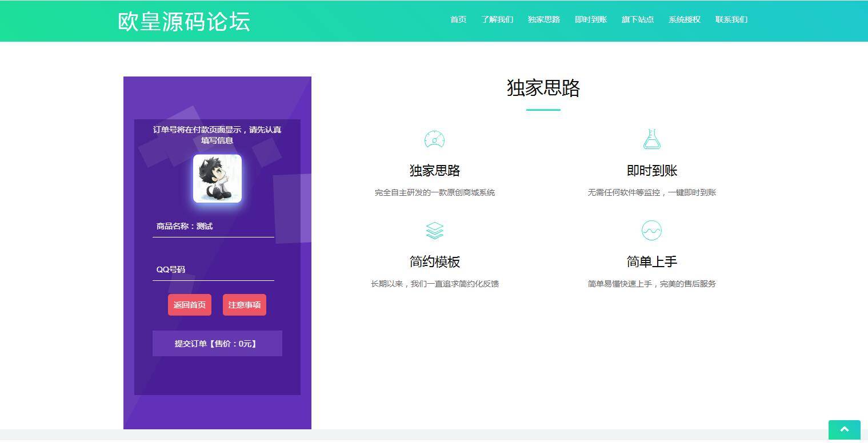Open the 联系我们 navigation link
This screenshot has height=443, width=868.
click(731, 19)
